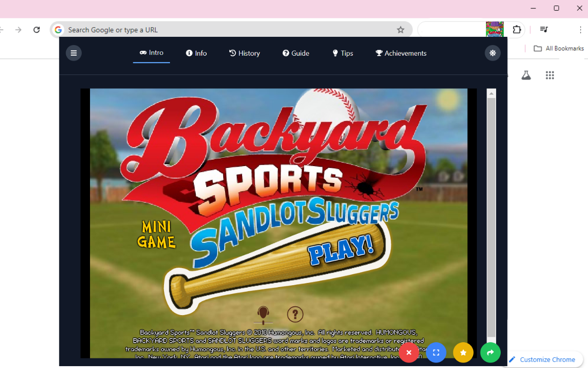The height and width of the screenshot is (368, 588).
Task: Open the hamburger menu in game panel
Action: coord(73,53)
